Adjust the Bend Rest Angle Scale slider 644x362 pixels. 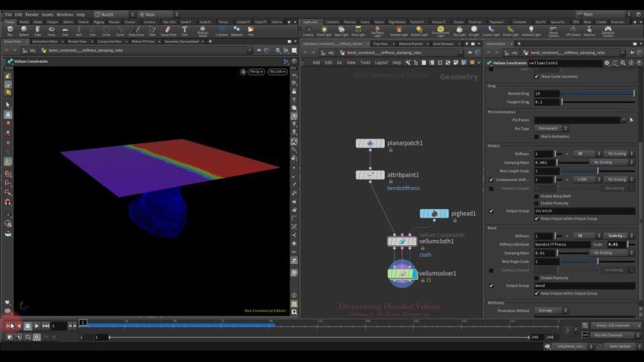tap(598, 261)
